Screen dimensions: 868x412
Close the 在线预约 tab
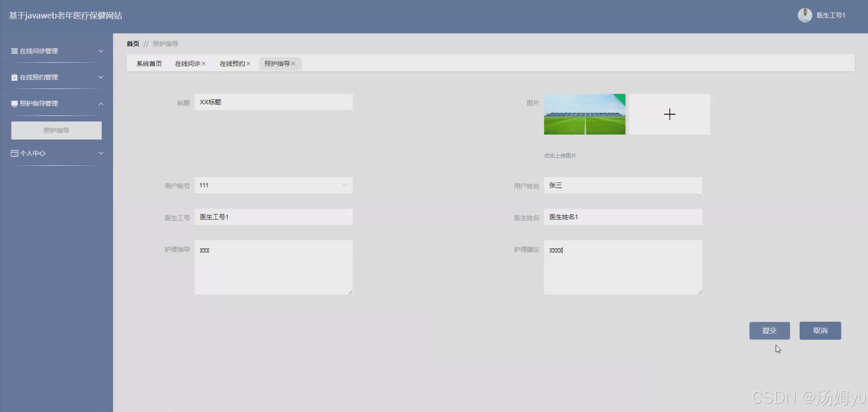[x=248, y=64]
